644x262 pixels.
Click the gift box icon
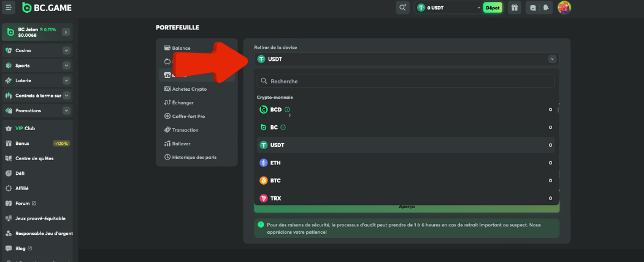point(514,7)
